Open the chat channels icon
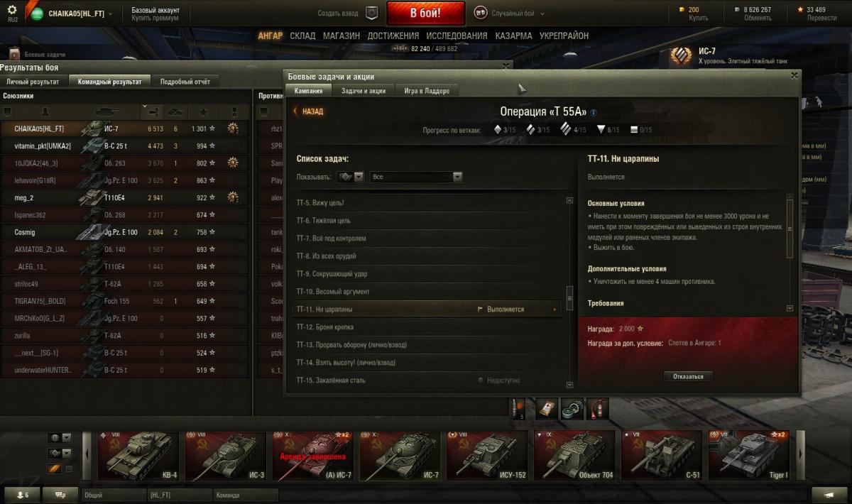This screenshot has height=504, width=852. pos(61,495)
